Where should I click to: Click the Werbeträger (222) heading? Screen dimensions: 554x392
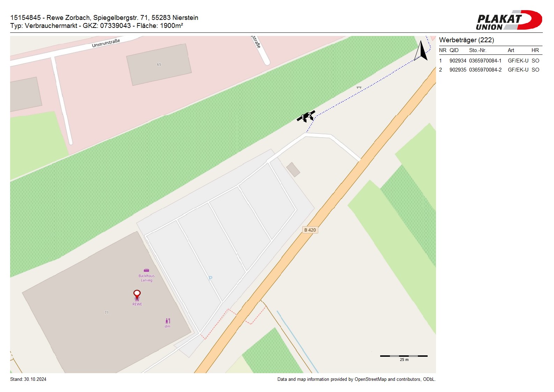(x=466, y=40)
